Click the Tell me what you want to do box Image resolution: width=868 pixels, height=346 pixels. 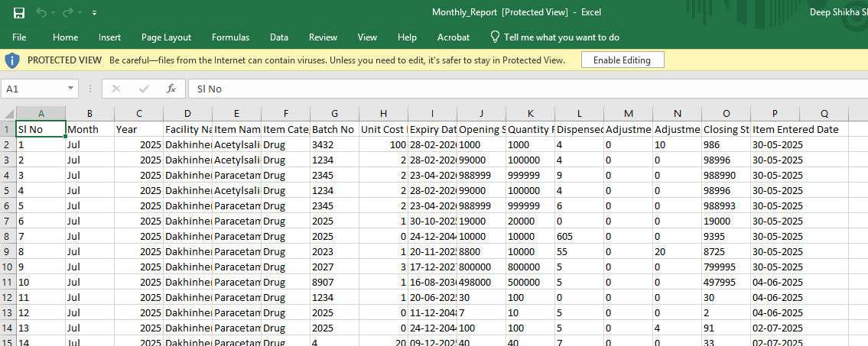[x=561, y=37]
